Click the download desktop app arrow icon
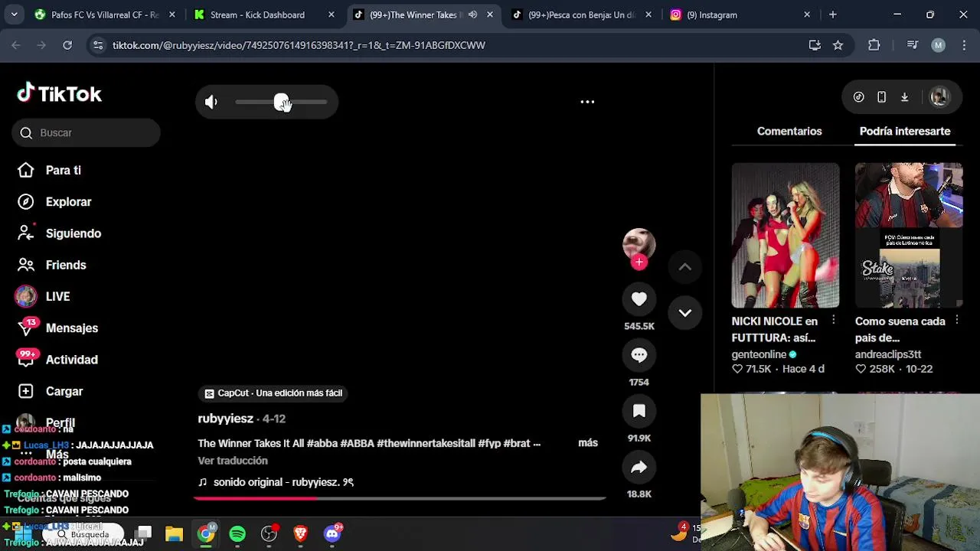 pos(904,97)
